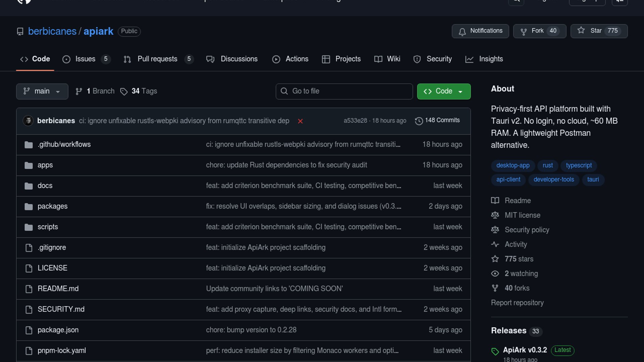Click the berbicanes avatar in commit row

(28, 121)
